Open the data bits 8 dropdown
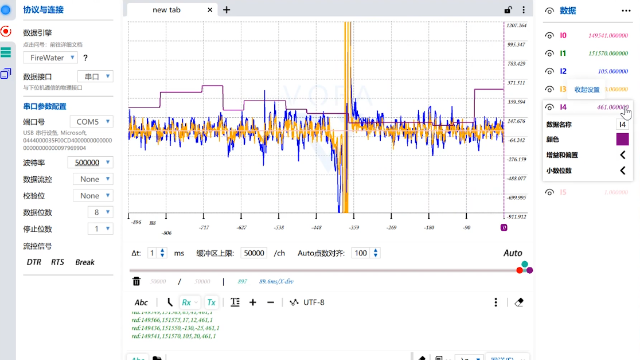Screen dimensions: 640x360 pyautogui.click(x=100, y=212)
